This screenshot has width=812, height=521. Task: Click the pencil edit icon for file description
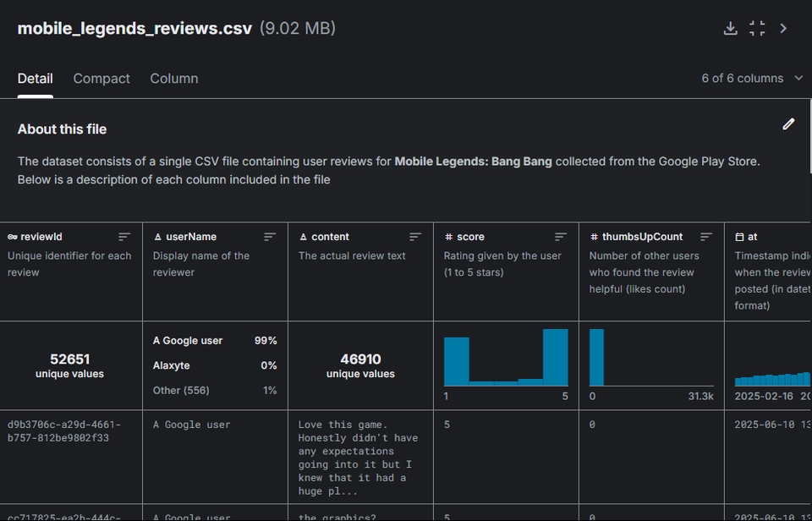tap(788, 123)
